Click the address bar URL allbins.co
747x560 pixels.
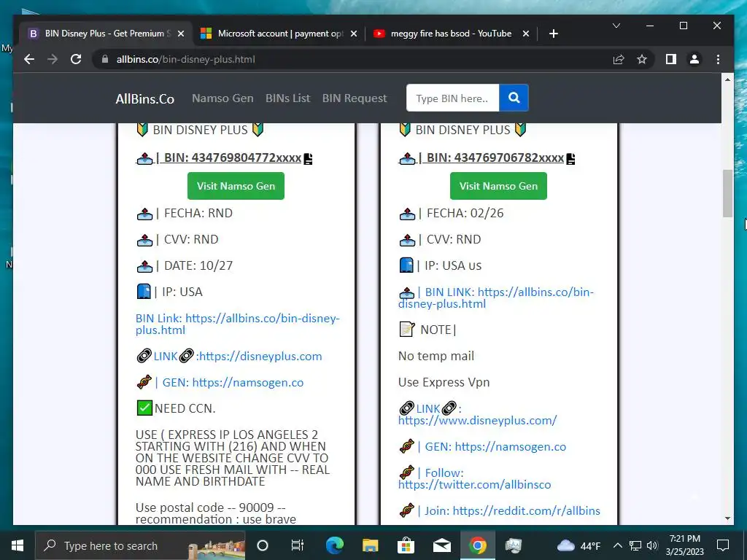click(186, 60)
